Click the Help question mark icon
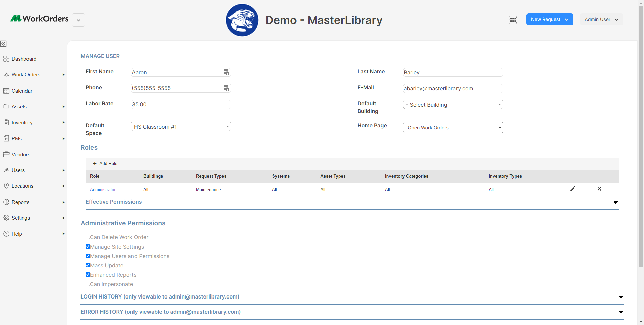This screenshot has height=325, width=644. [6, 234]
